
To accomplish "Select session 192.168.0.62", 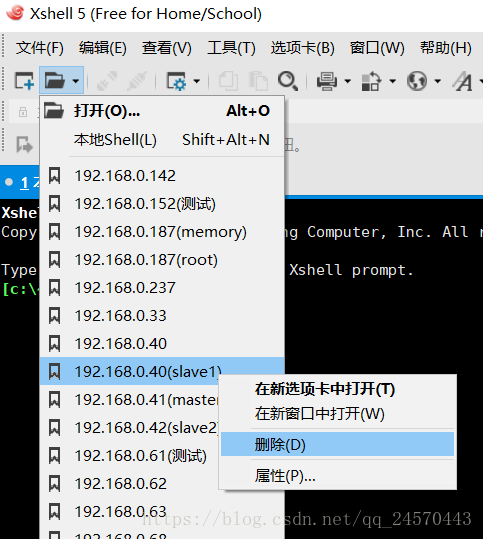I will click(129, 484).
